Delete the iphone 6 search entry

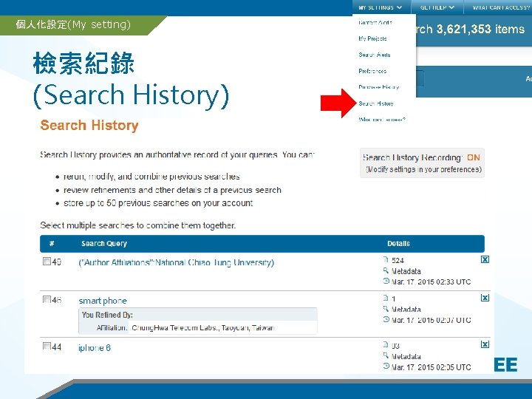click(485, 344)
